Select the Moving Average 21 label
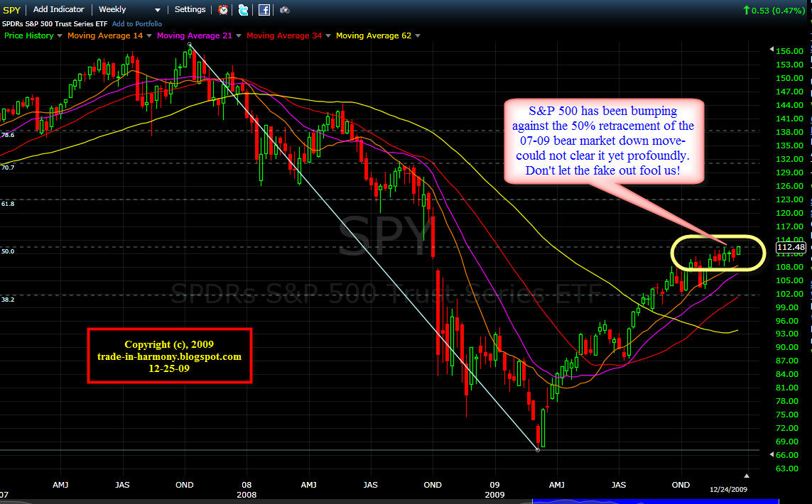The image size is (812, 504). coord(195,35)
